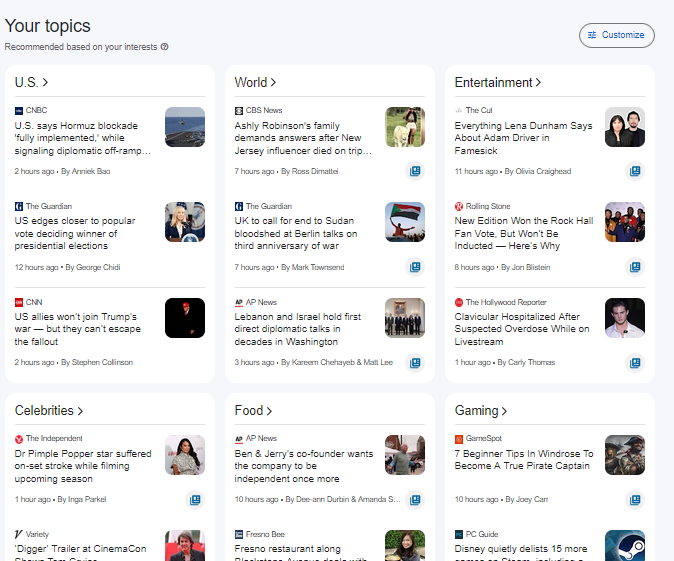Open the Celebrities topic heading
The height and width of the screenshot is (561, 674).
49,410
